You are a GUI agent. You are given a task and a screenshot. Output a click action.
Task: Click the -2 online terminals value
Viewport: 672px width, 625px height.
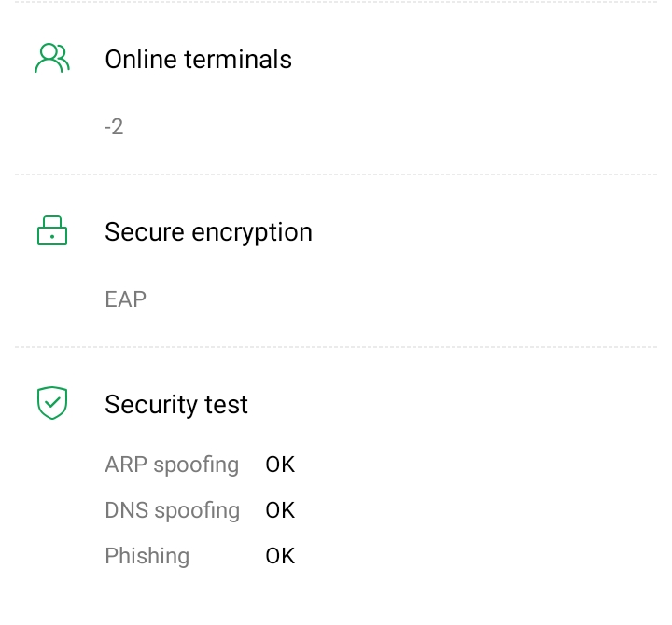tap(114, 127)
